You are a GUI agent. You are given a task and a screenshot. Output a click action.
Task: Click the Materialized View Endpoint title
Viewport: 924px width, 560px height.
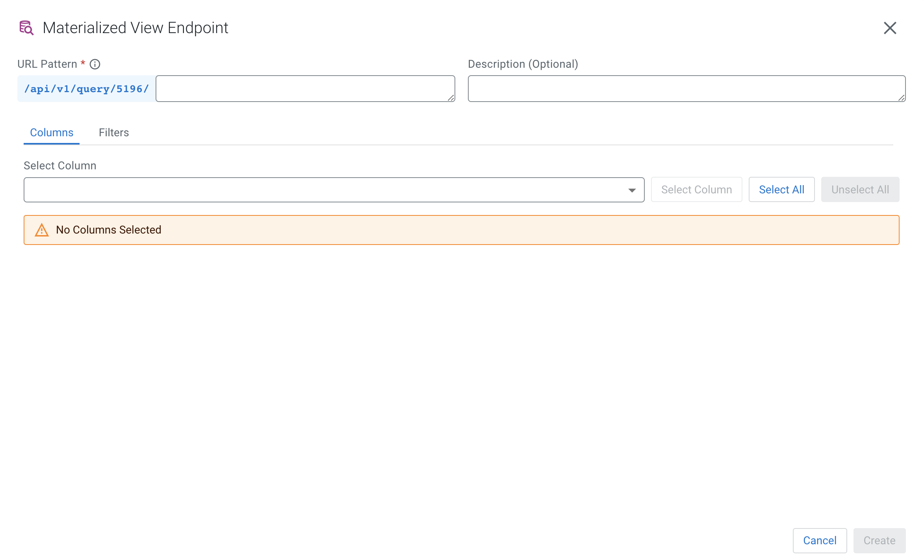click(x=135, y=28)
